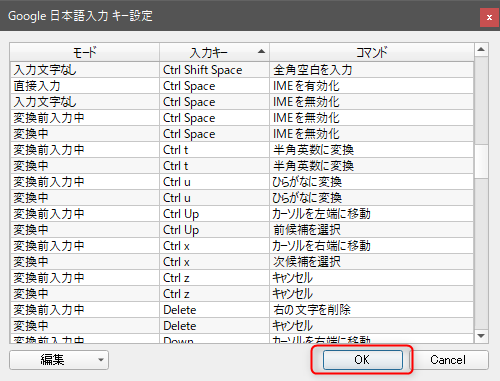Select Ctrl z cell in 変換前入力中 row
This screenshot has width=500, height=381.
coord(214,278)
